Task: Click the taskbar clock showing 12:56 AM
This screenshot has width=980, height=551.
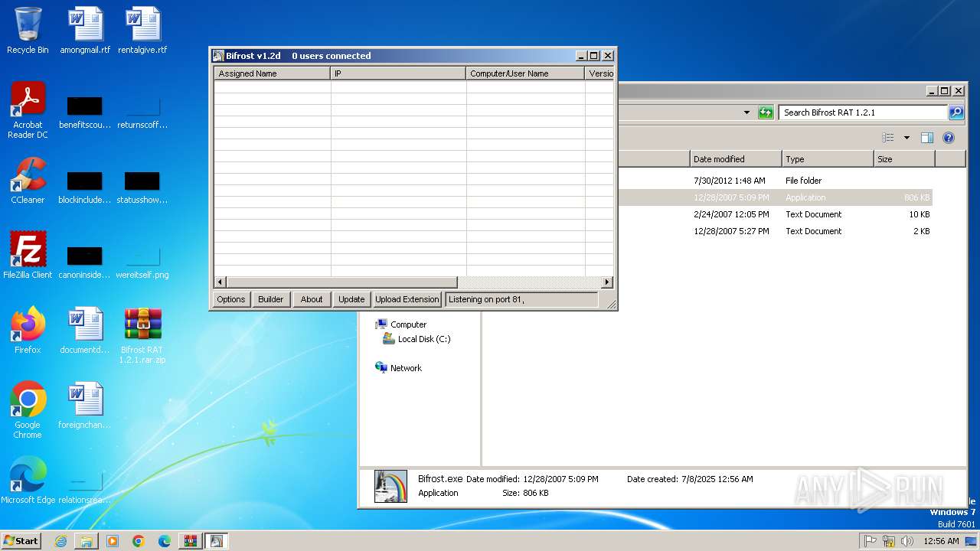Action: coord(941,541)
